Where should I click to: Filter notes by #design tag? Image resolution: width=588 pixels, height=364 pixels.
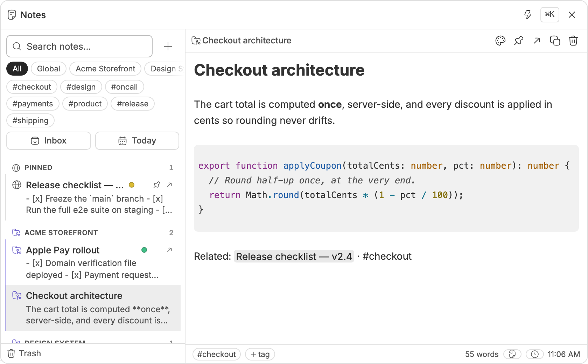click(81, 87)
